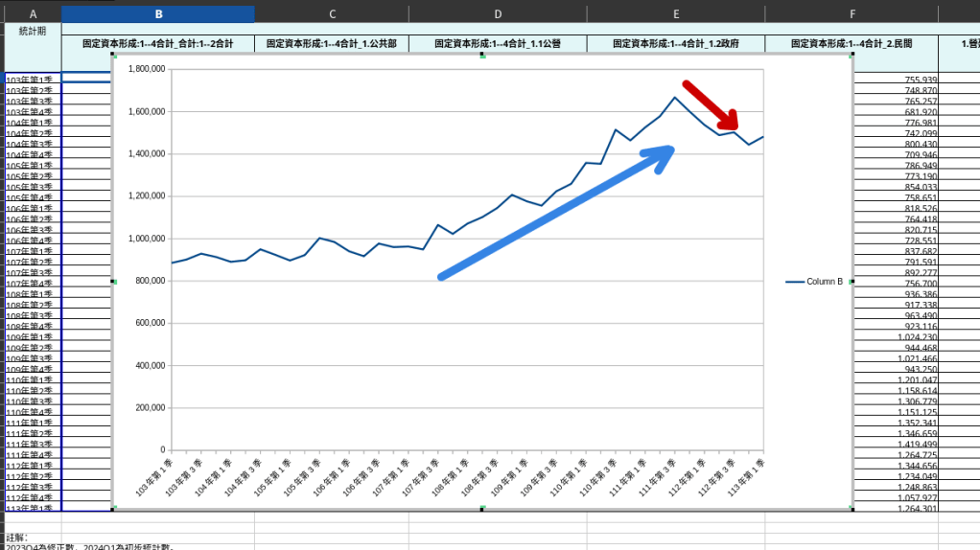This screenshot has height=550, width=980.
Task: Click the chart's left-middle resize handle
Action: tap(113, 282)
